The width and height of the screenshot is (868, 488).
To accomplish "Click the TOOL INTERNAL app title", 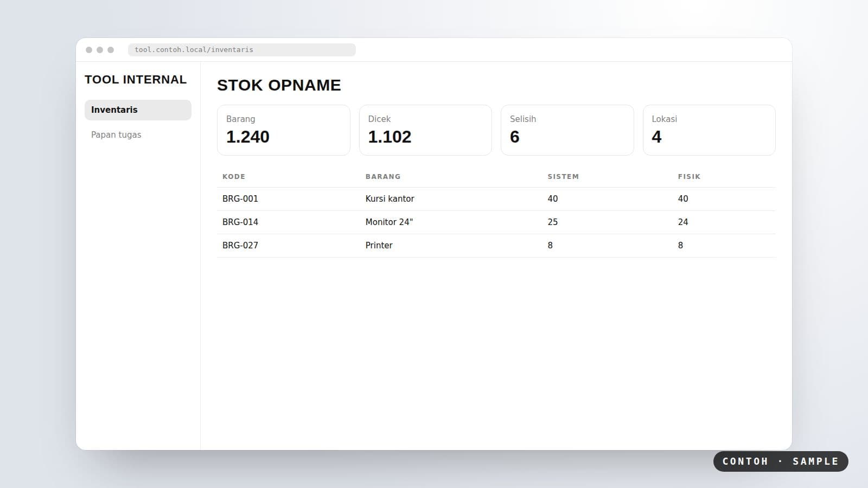I will pos(136,80).
